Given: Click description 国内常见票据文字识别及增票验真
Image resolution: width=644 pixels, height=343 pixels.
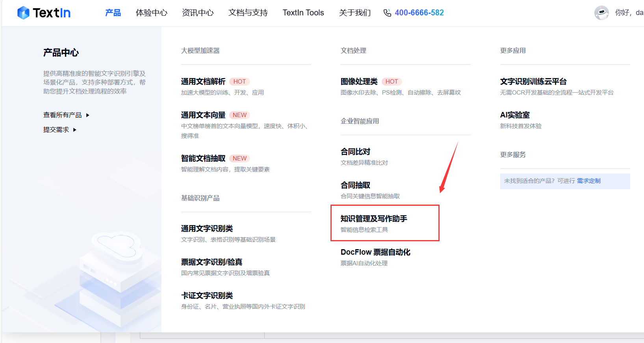Looking at the screenshot, I should pos(225,273).
